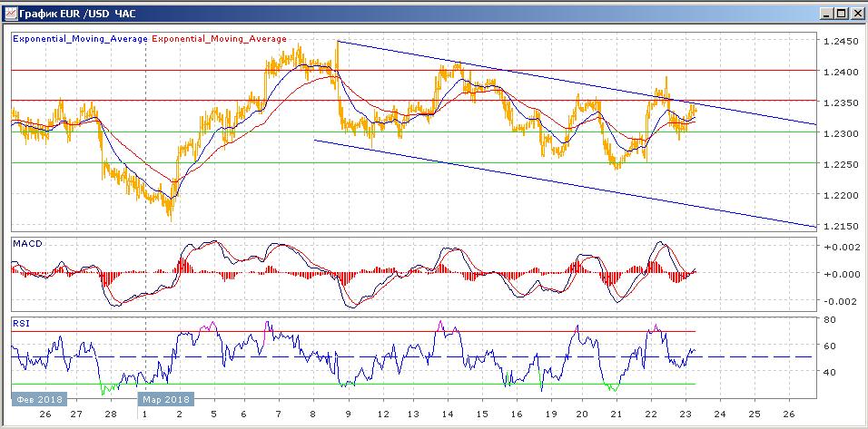
Task: Click the 60 RSI scale label
Action: click(829, 346)
